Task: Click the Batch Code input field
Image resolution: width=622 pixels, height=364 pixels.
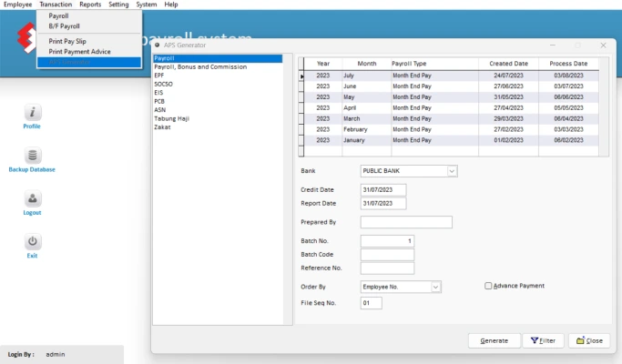Action: tap(387, 255)
